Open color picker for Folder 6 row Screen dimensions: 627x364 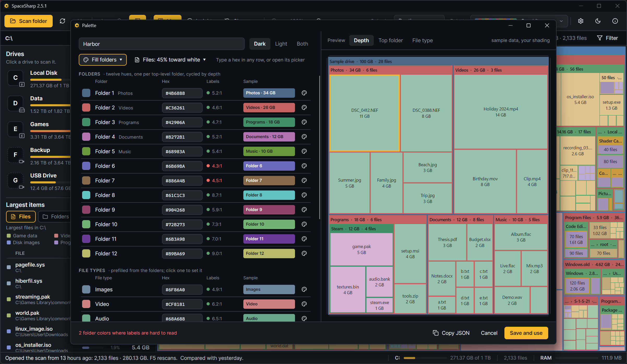click(304, 166)
